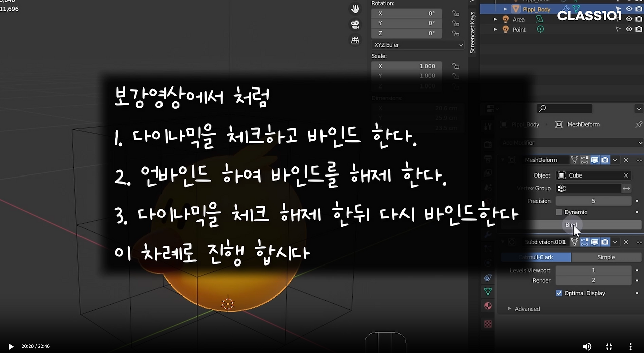Open the Material Properties tab
Screen dimensions: 644x353
coord(487,305)
